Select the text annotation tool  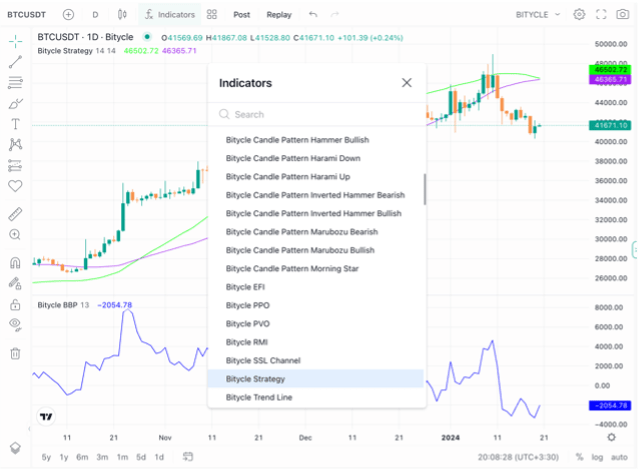click(15, 124)
